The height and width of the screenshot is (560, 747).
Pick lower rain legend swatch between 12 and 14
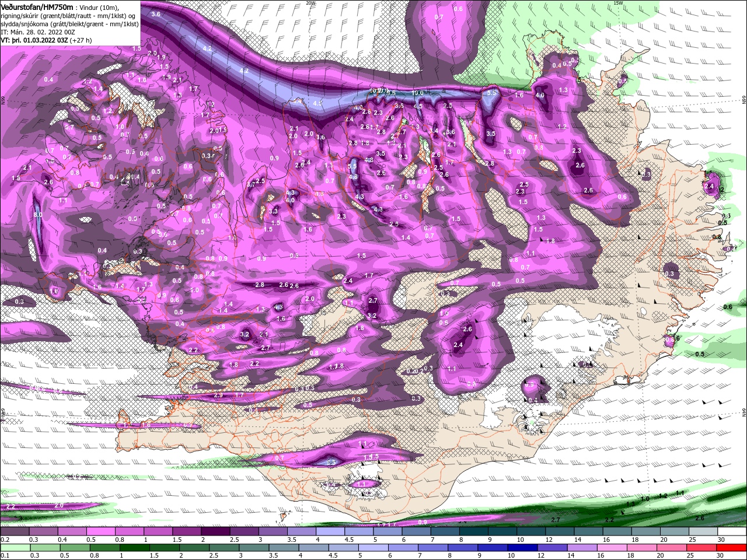click(x=552, y=548)
